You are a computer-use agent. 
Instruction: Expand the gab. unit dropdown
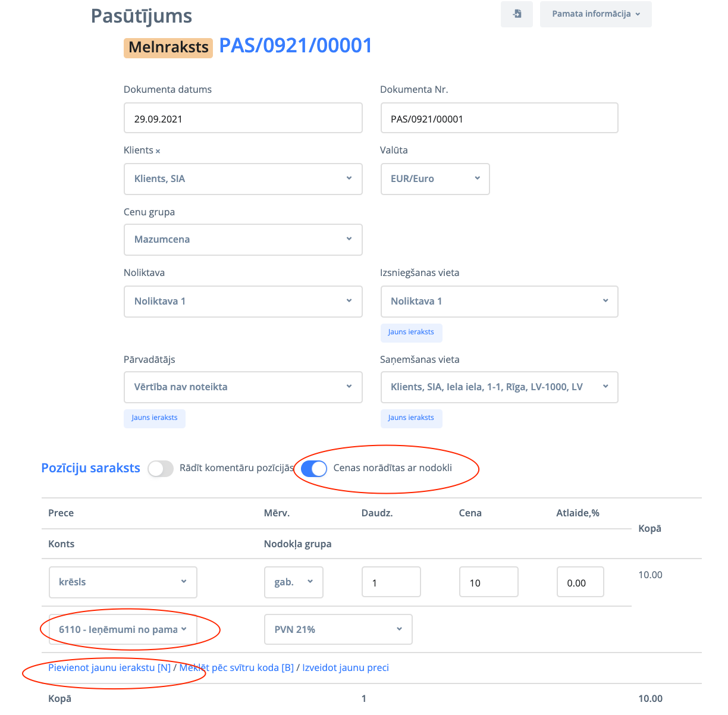(x=293, y=582)
